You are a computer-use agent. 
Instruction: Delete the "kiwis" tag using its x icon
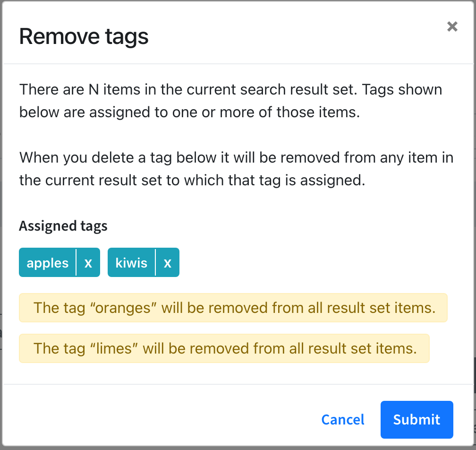169,262
